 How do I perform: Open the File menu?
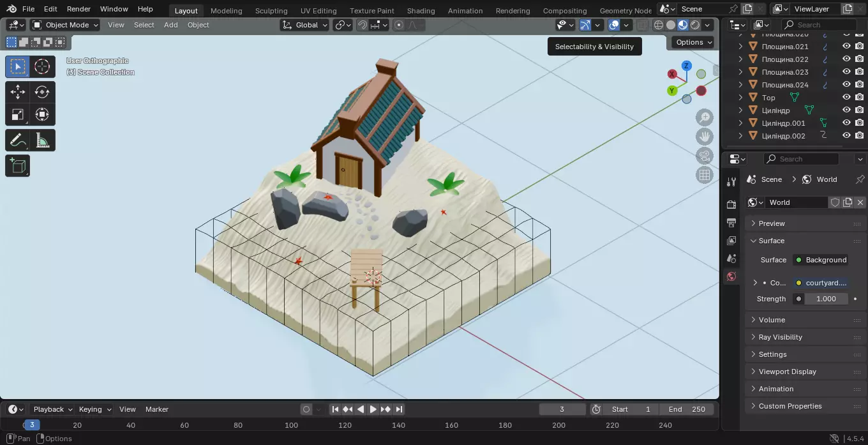click(x=28, y=9)
